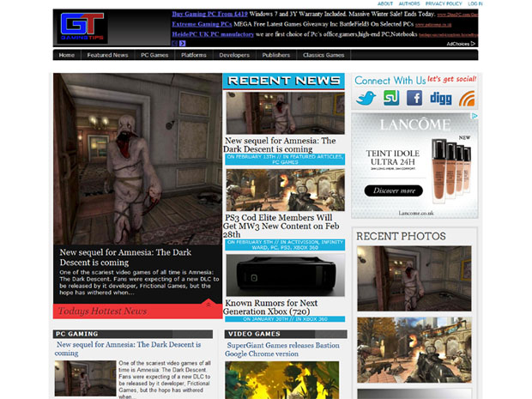Click the Lancôme foundation bottles image
This screenshot has width=532, height=399.
[451, 171]
